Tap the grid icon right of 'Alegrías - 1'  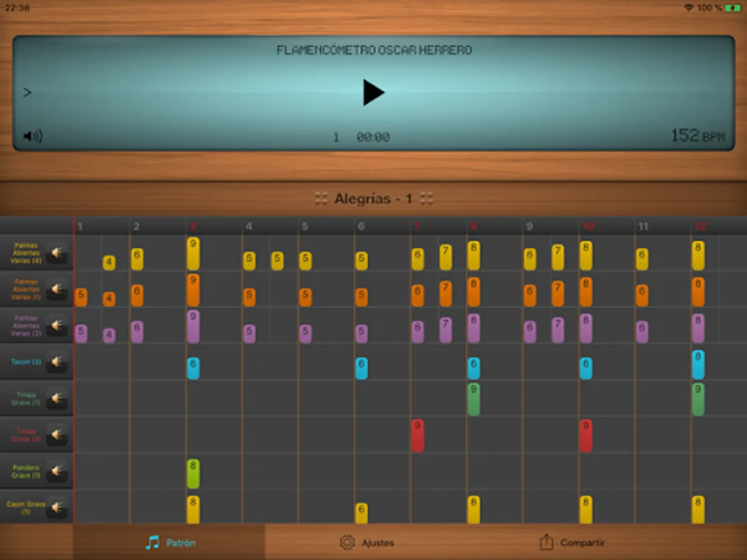tap(426, 199)
